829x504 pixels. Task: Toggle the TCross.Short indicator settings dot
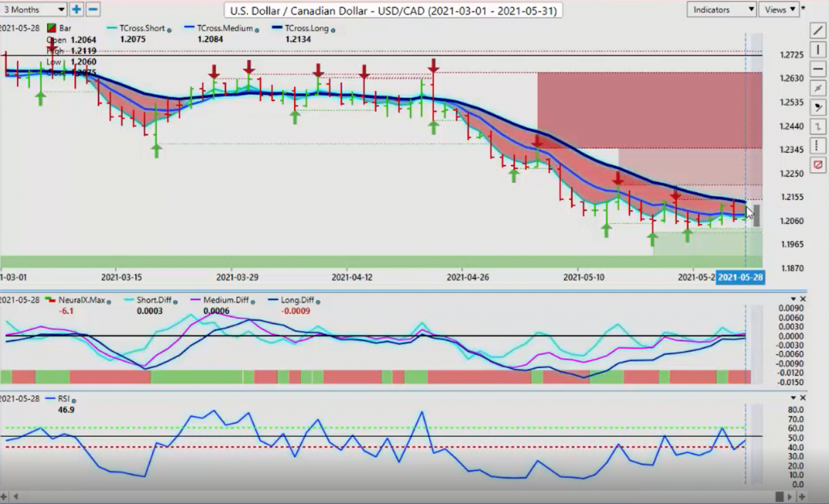tap(169, 29)
